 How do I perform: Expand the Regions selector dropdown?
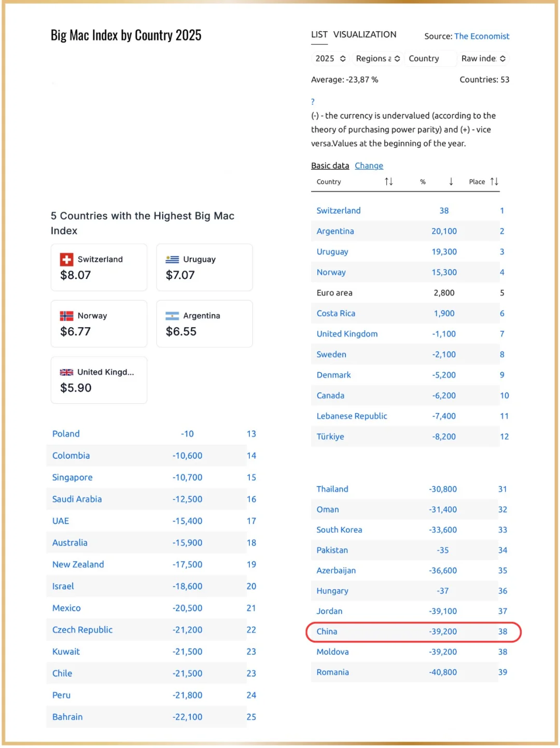377,59
